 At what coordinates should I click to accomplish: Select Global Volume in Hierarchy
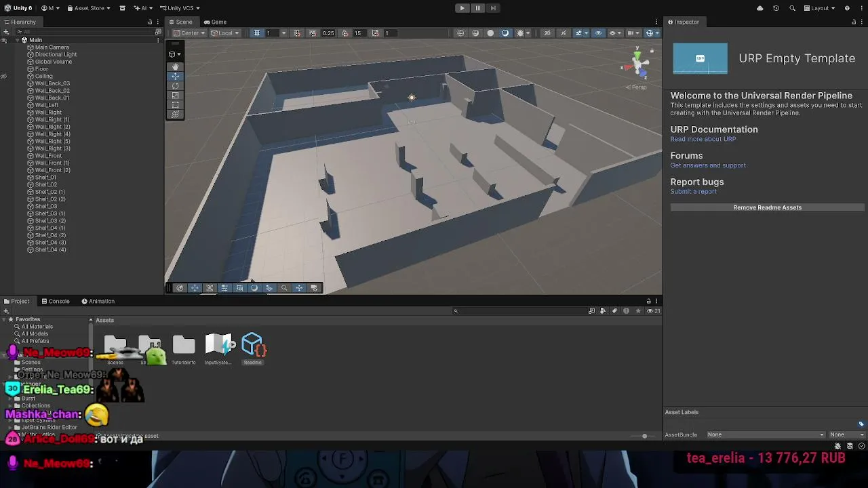point(53,62)
